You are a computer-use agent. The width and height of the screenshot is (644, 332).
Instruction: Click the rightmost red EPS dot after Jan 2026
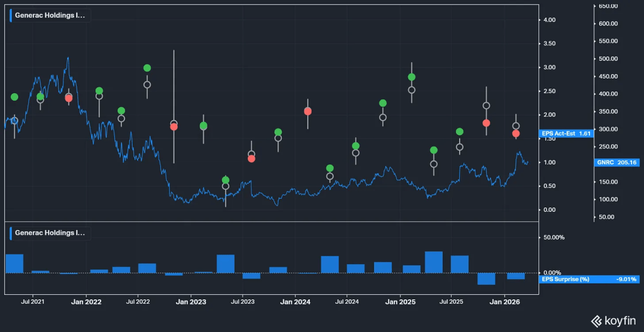[516, 133]
